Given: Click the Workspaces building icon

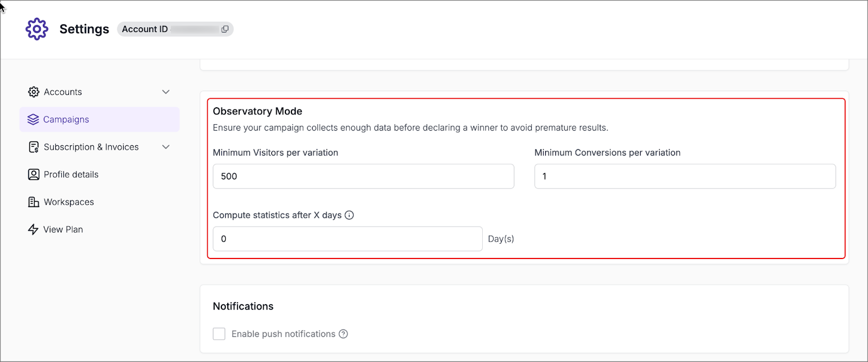Looking at the screenshot, I should click(x=34, y=202).
